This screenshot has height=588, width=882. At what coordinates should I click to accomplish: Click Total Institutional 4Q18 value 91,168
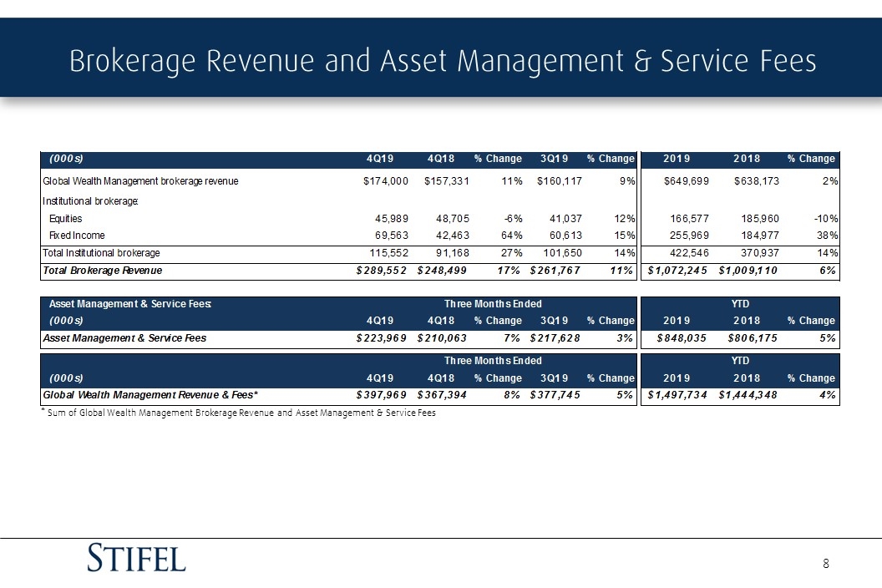(452, 253)
